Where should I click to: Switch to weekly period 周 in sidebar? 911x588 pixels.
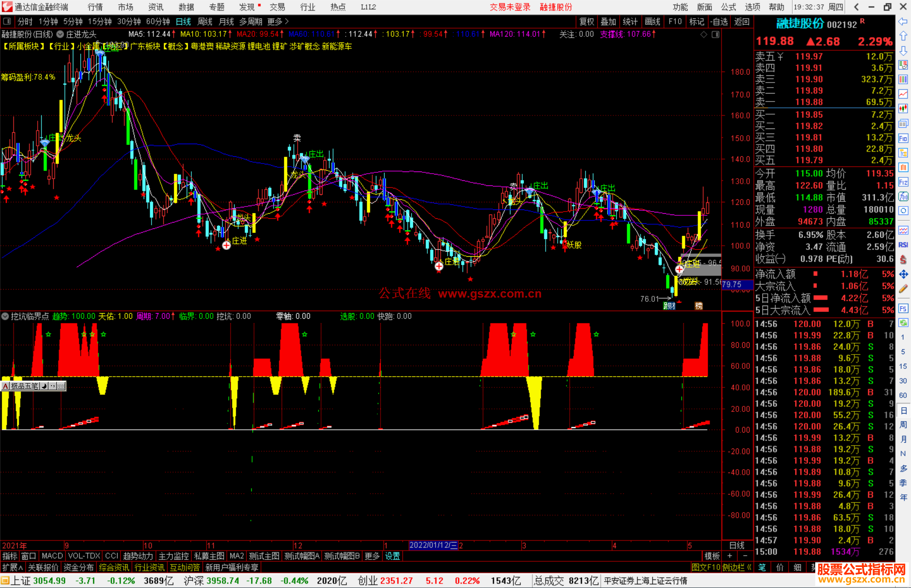click(x=903, y=424)
